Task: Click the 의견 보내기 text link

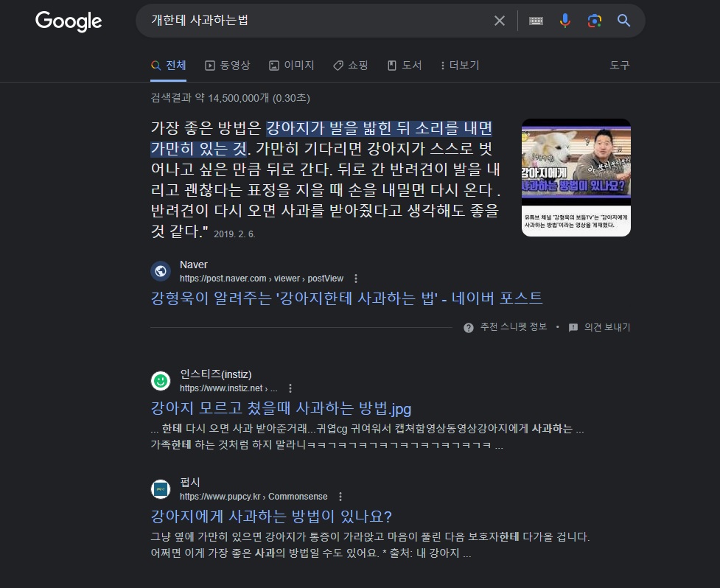Action: [x=607, y=327]
